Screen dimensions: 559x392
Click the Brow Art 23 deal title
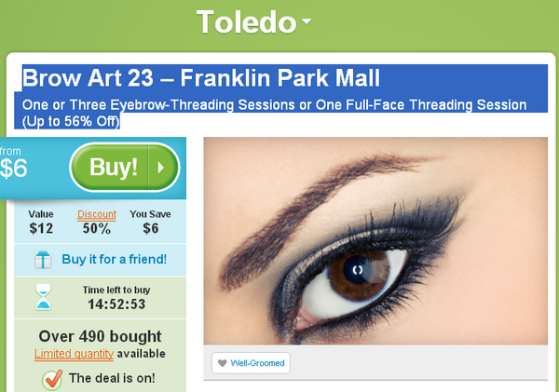click(201, 77)
